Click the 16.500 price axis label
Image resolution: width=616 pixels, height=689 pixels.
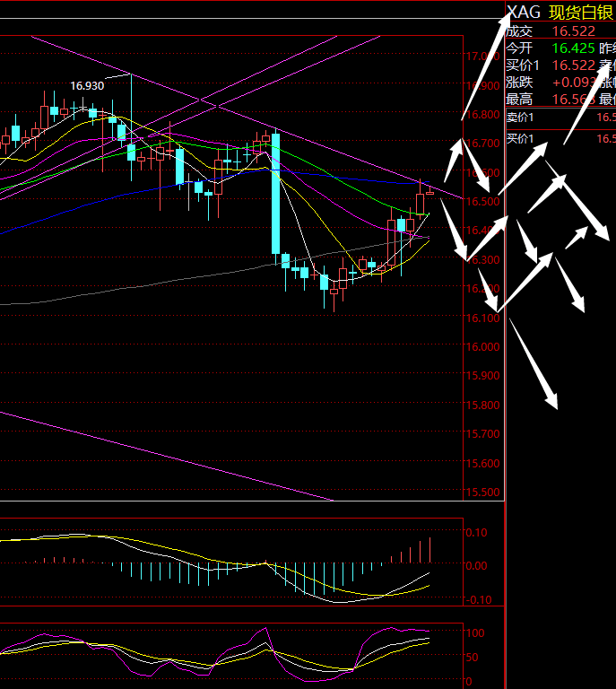(x=482, y=201)
